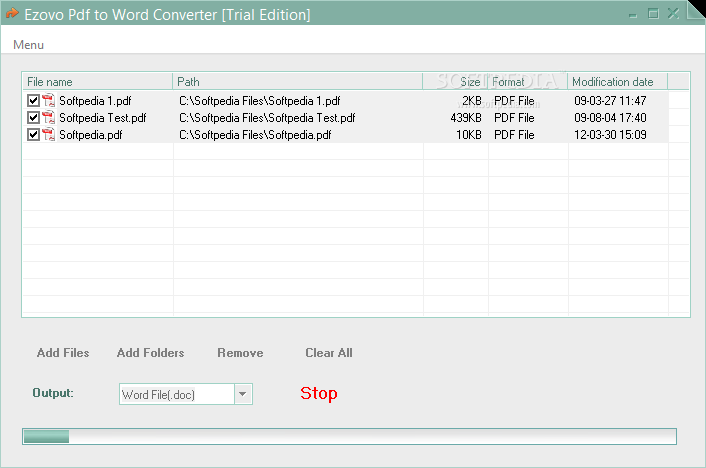
Task: Click path C:\Softpedia Files\Softpedia Test.pdf
Action: (267, 118)
